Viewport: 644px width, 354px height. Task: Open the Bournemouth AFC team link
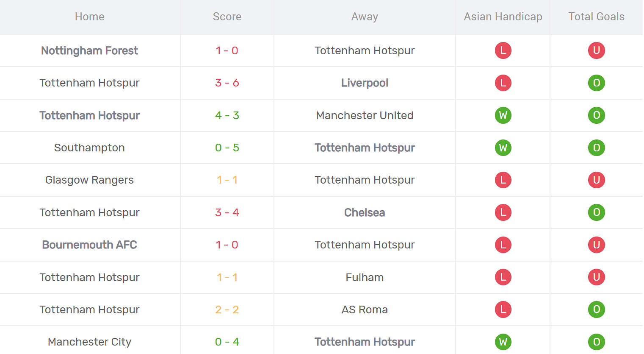(x=89, y=245)
